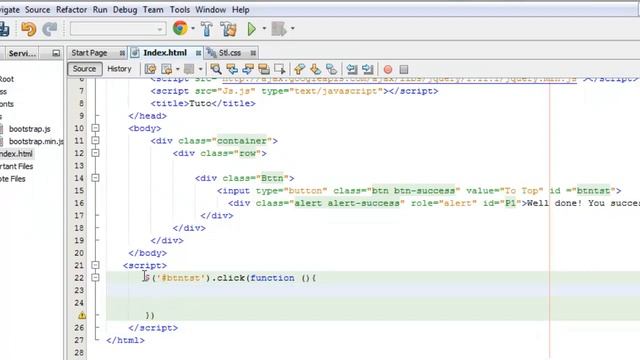
Task: Collapse the Bttn div fold on line 14
Action: 95,178
